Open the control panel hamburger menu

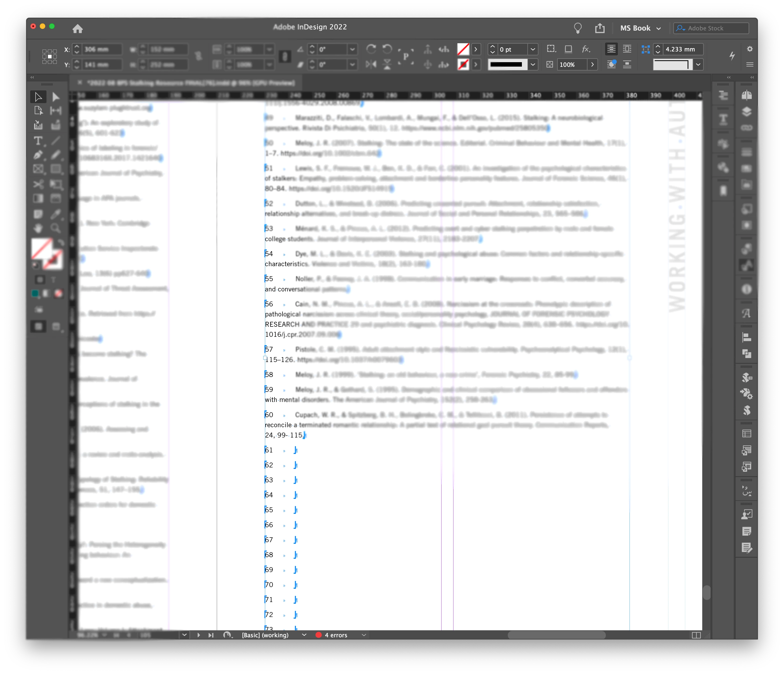[x=750, y=65]
